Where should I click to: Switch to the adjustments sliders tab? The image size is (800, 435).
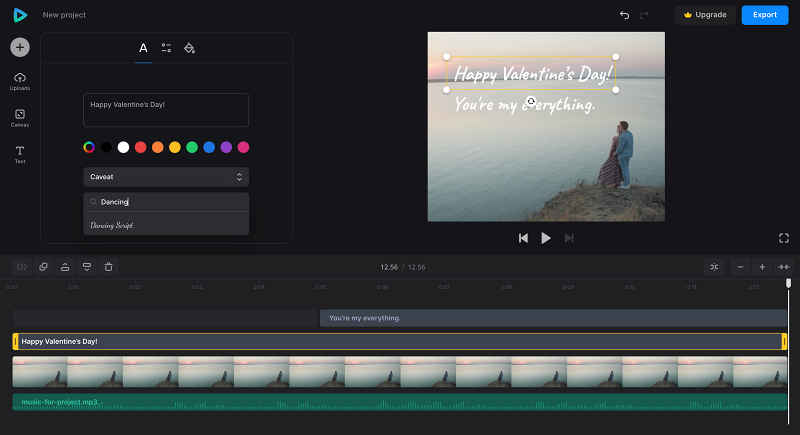(166, 48)
